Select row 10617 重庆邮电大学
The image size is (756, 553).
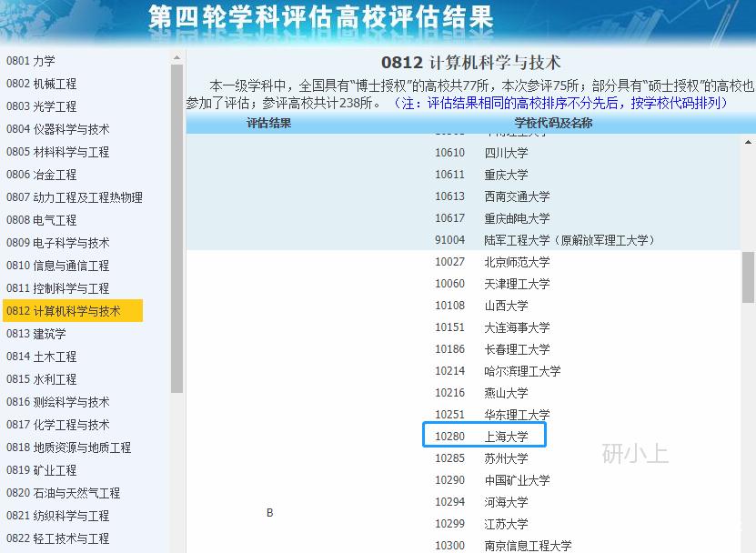coord(492,218)
